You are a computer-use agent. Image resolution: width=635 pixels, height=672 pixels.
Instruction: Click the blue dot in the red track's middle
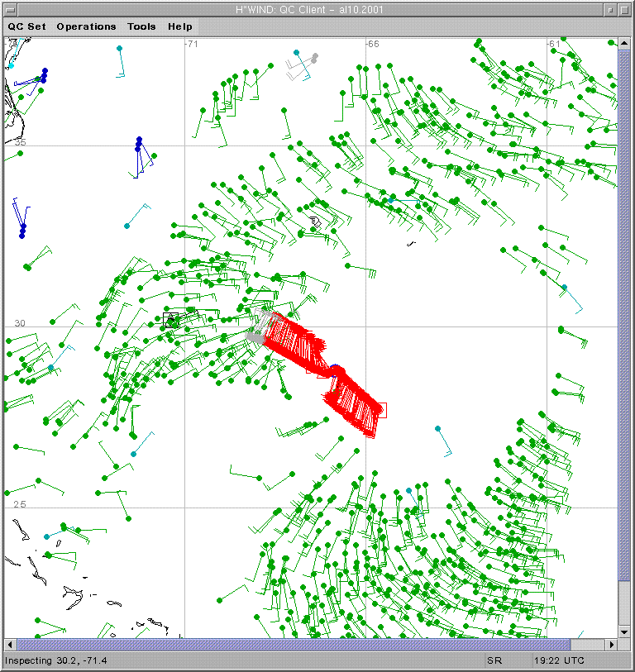point(334,370)
